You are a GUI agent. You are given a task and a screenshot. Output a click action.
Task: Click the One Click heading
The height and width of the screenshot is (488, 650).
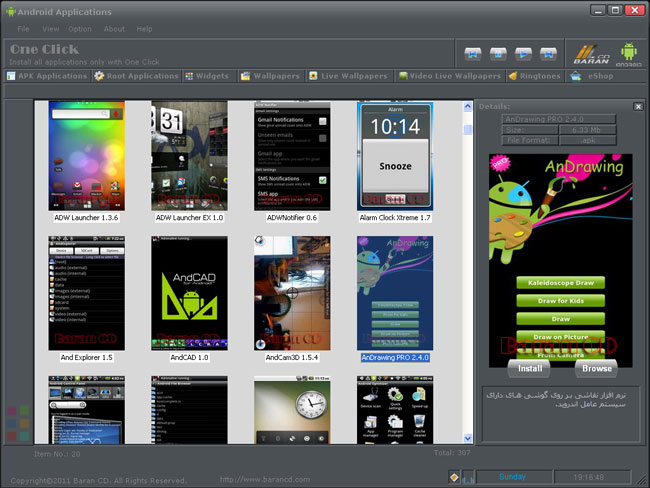44,49
